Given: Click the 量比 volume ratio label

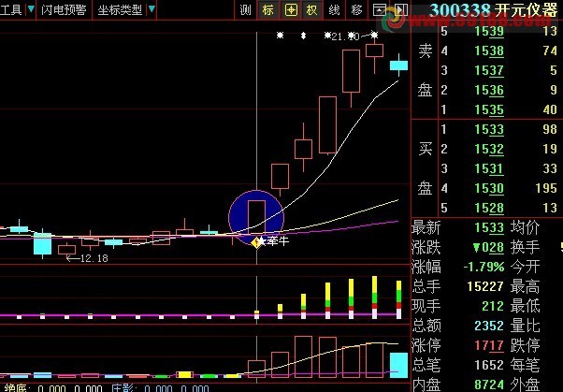Looking at the screenshot, I should point(525,326).
